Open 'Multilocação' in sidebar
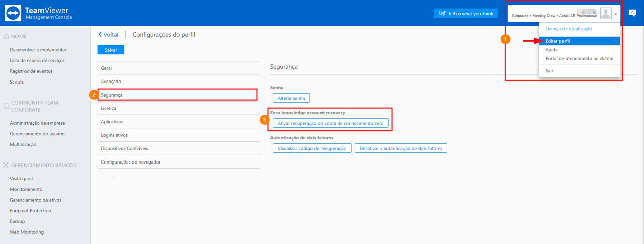 pyautogui.click(x=23, y=144)
